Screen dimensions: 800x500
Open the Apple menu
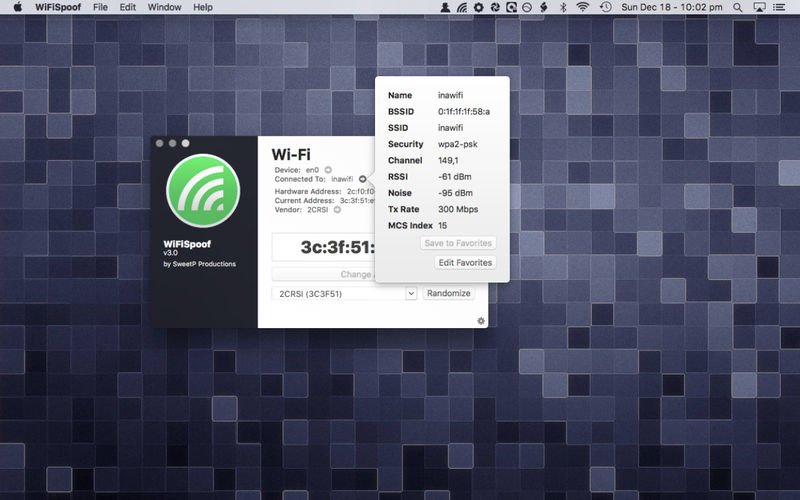tap(16, 7)
